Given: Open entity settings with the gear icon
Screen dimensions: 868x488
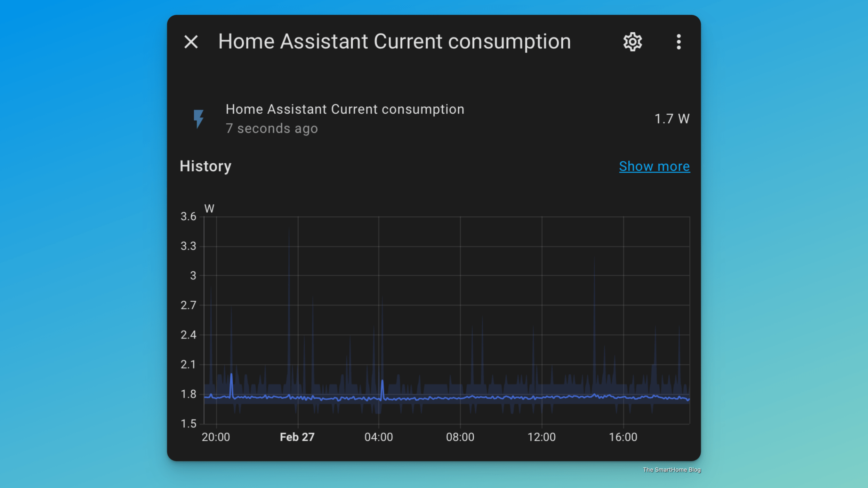Looking at the screenshot, I should tap(632, 41).
